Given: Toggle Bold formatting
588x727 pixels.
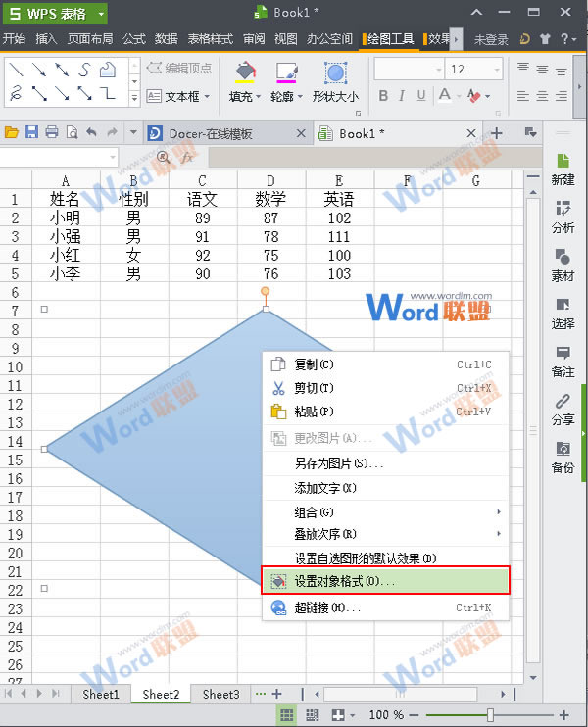Looking at the screenshot, I should coord(383,96).
